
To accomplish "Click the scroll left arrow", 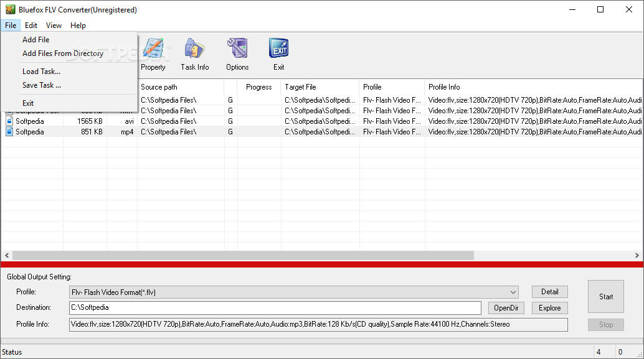I will coord(7,255).
